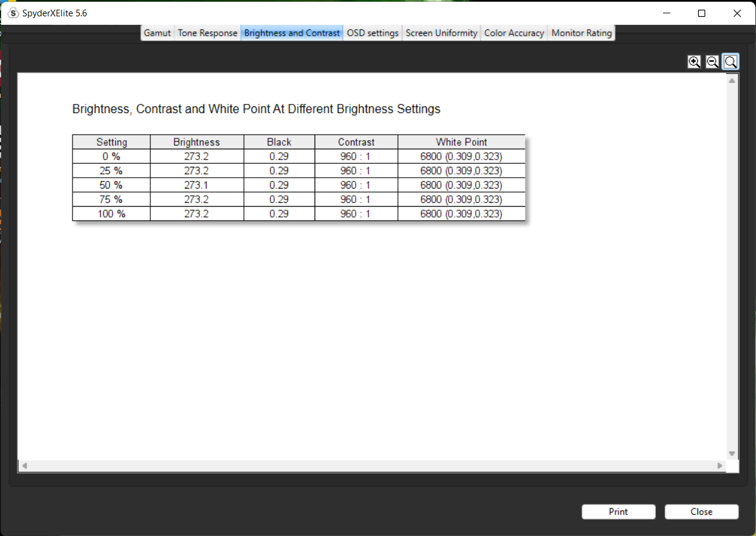The image size is (756, 536).
Task: Select the OSD settings tab
Action: (x=373, y=33)
